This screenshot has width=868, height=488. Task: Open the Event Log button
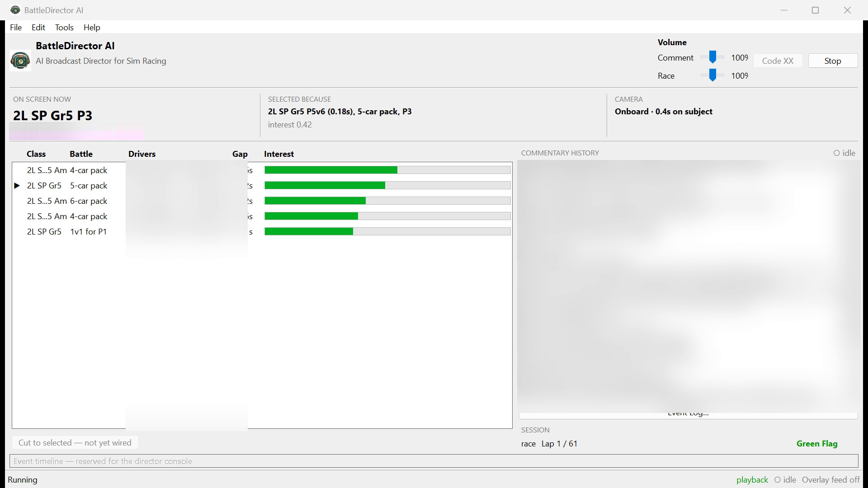coord(688,415)
